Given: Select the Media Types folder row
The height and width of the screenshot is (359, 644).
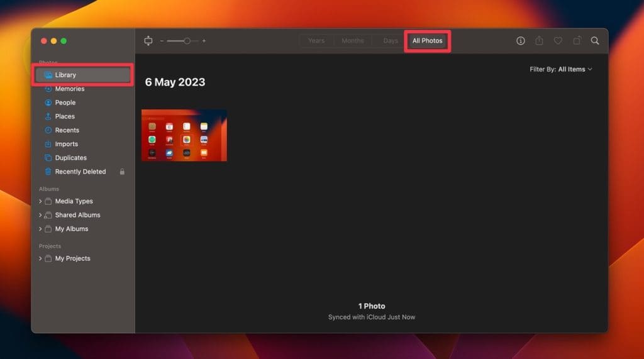Looking at the screenshot, I should 83,201.
